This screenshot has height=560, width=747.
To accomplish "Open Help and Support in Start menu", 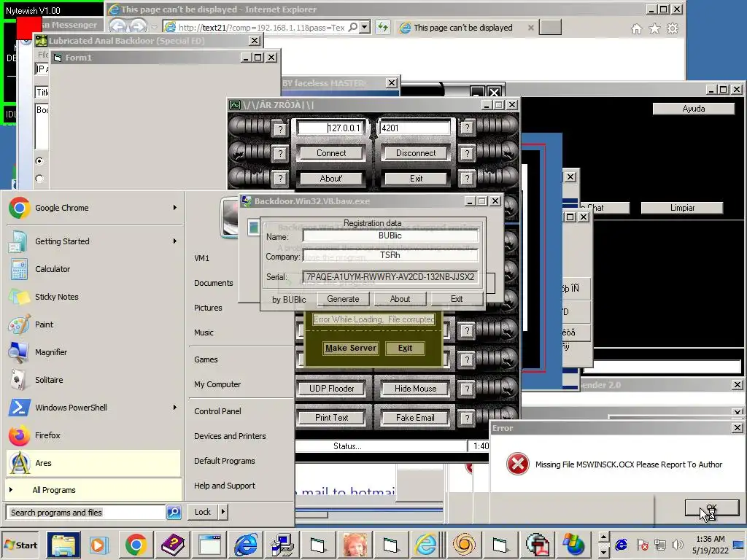I will tap(225, 485).
